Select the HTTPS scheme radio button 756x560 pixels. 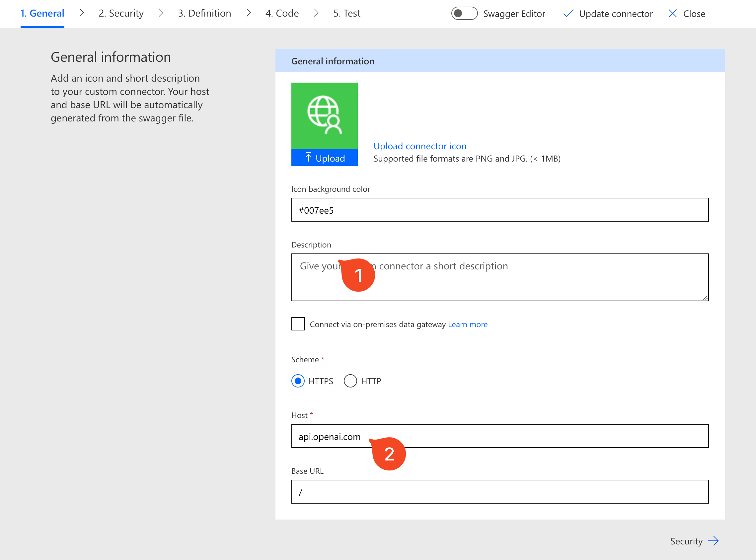pos(298,381)
